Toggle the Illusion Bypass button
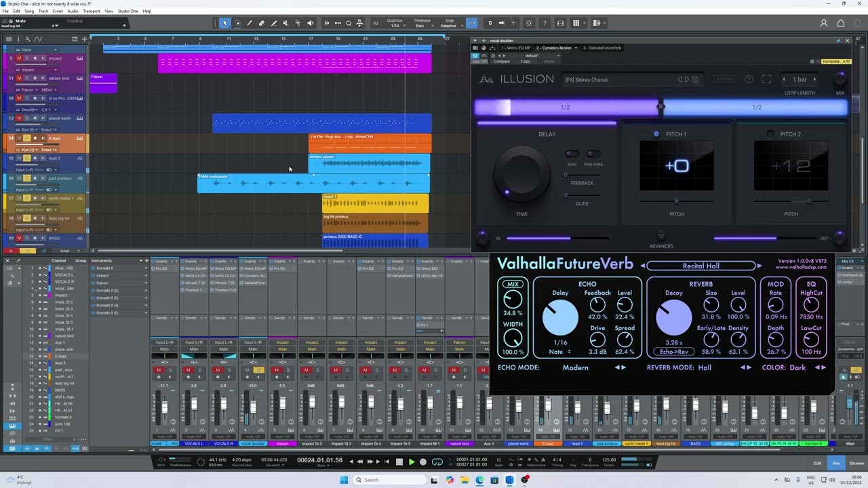The height and width of the screenshot is (488, 868). pyautogui.click(x=724, y=79)
